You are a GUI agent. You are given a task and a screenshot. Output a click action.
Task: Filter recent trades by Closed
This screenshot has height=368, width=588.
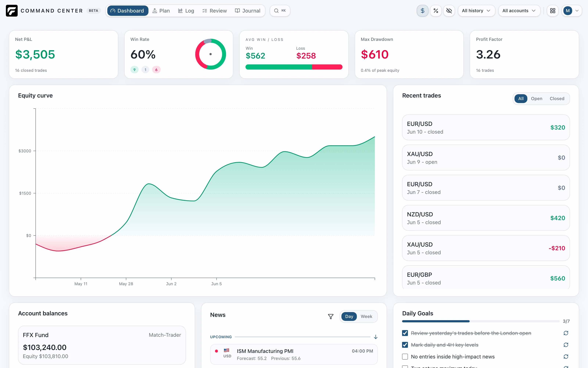pyautogui.click(x=557, y=99)
